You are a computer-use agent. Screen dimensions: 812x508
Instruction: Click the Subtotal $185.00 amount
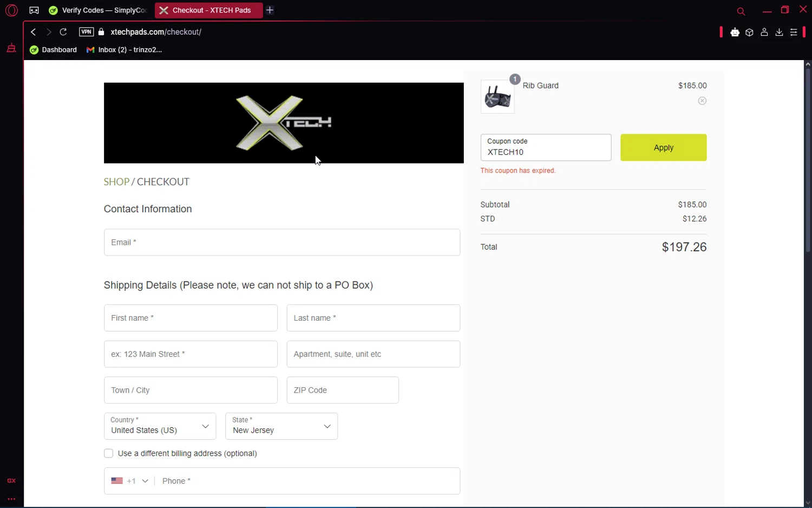(692, 205)
